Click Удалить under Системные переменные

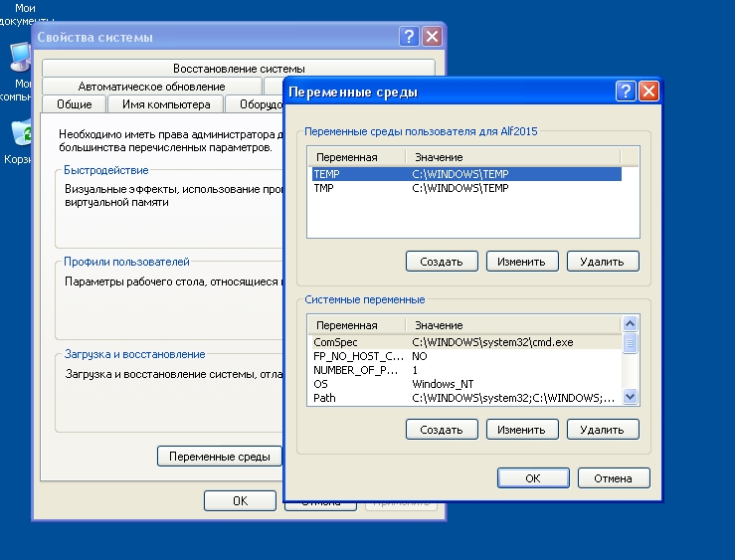click(603, 430)
